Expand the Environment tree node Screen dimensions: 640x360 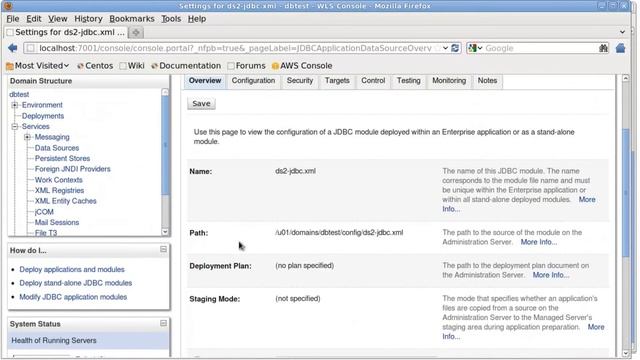tap(15, 105)
